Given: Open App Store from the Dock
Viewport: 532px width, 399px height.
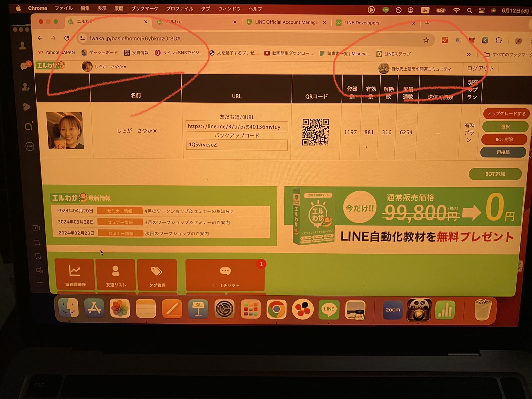Looking at the screenshot, I should [x=94, y=309].
